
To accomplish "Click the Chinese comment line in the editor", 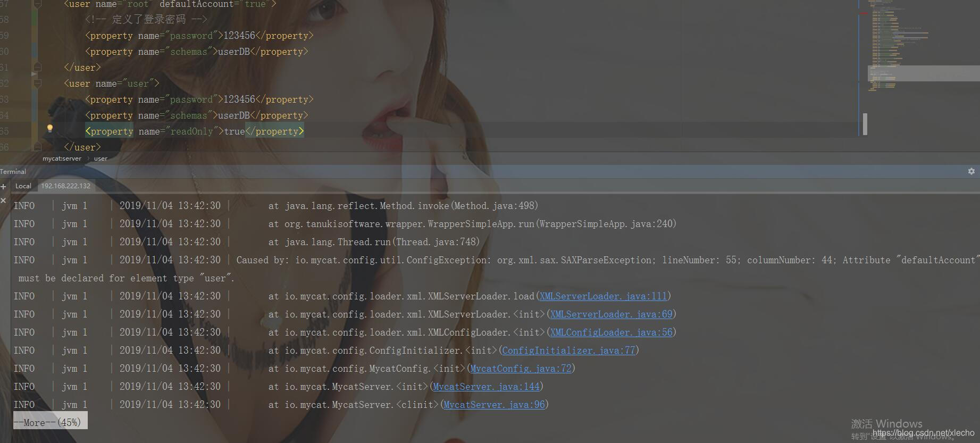I will pos(146,20).
